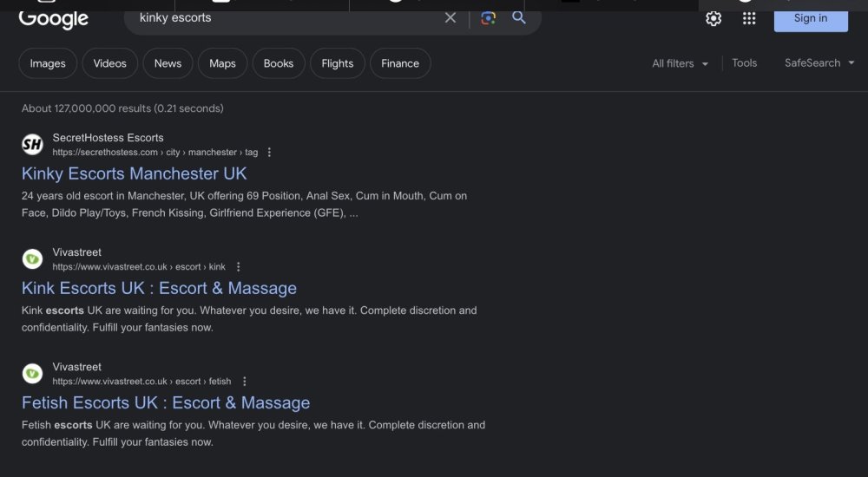The height and width of the screenshot is (477, 868).
Task: Open more options for SecretHostess result
Action: pyautogui.click(x=269, y=152)
